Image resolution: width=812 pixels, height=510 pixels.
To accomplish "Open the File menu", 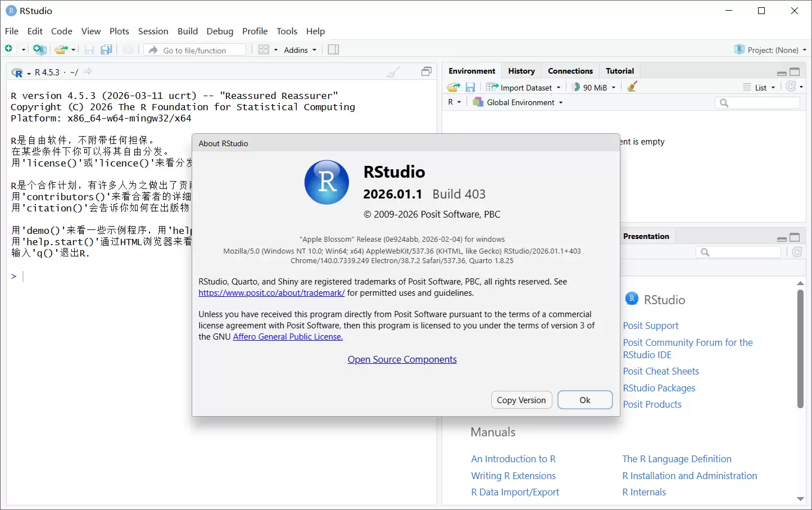I will click(12, 31).
